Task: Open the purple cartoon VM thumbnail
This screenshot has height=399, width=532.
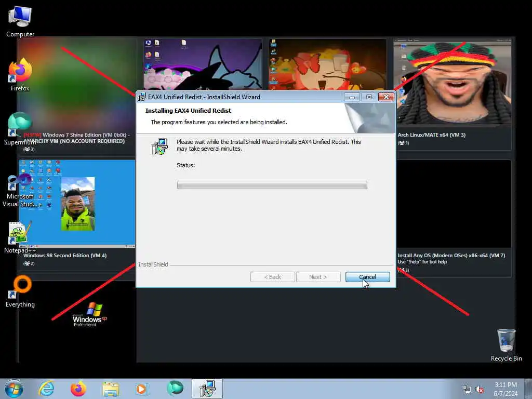Action: pyautogui.click(x=203, y=64)
